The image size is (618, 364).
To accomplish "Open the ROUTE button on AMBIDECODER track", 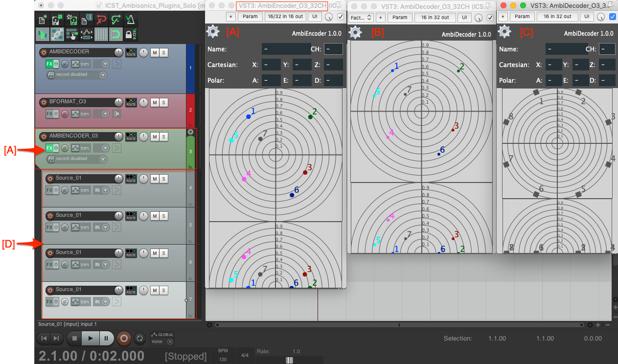I will click(x=131, y=53).
